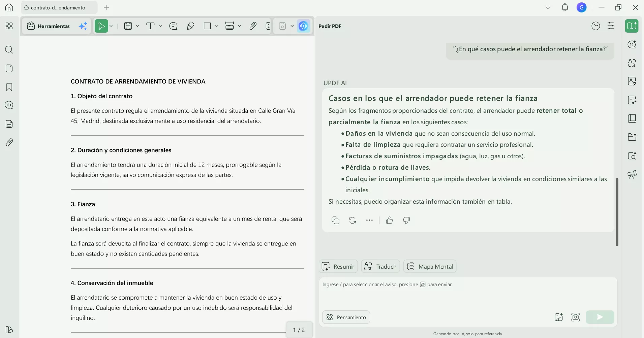
Task: Open the OCR text recognition icon in right sidebar
Action: pos(632,81)
